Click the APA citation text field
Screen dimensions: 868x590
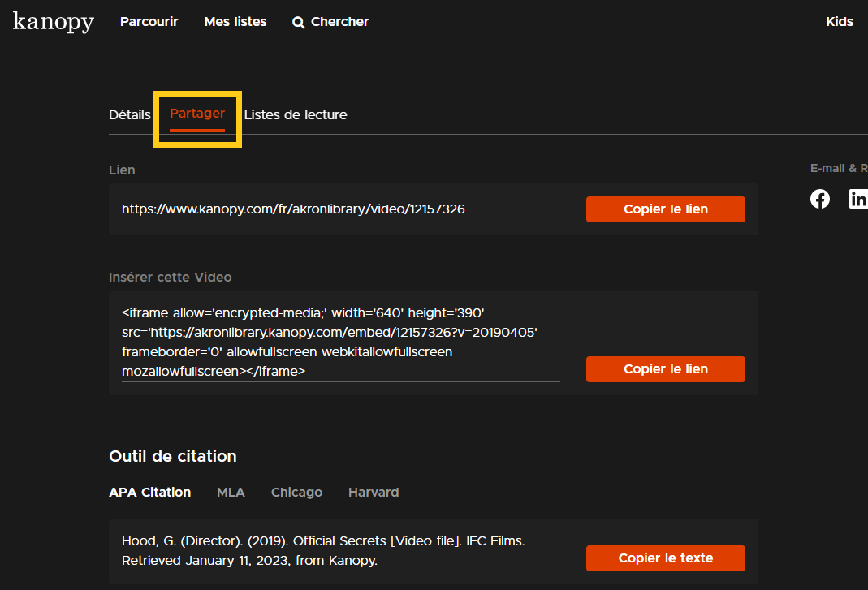pyautogui.click(x=340, y=551)
